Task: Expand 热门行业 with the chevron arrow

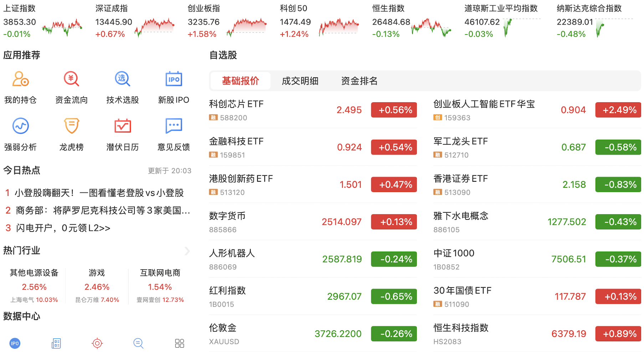Action: [x=187, y=251]
